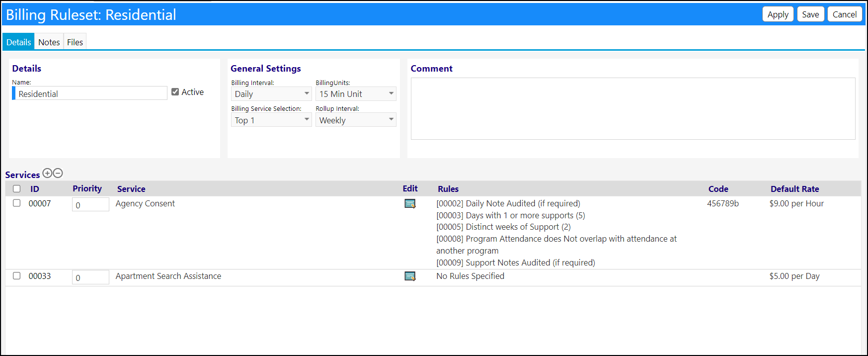Click rule [00008] Program Attendance
868x356 pixels.
pos(556,245)
